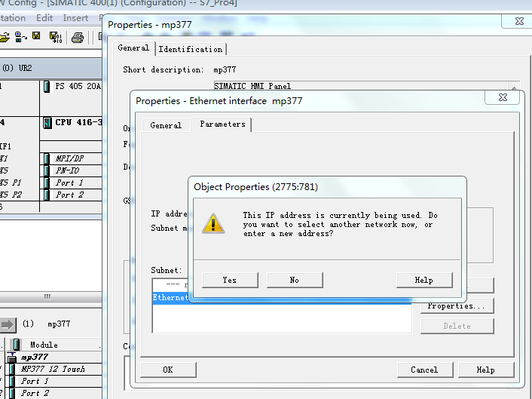Click the Module column header
This screenshot has width=532, height=399.
point(54,345)
